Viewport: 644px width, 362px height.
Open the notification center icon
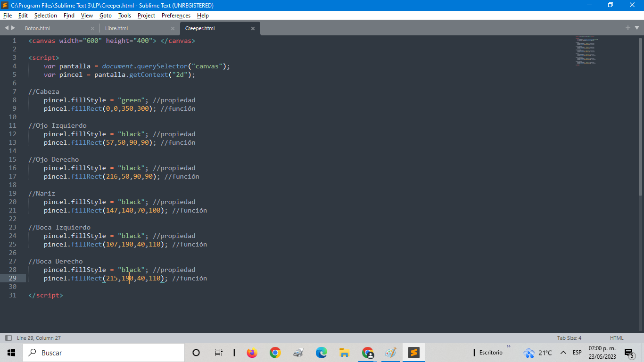(629, 353)
